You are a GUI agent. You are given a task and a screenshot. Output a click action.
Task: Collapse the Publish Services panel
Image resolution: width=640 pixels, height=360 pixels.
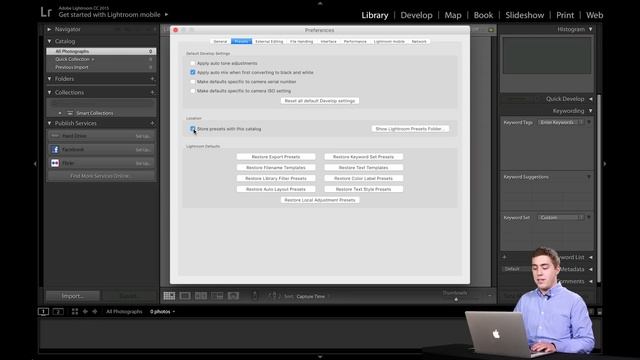49,123
